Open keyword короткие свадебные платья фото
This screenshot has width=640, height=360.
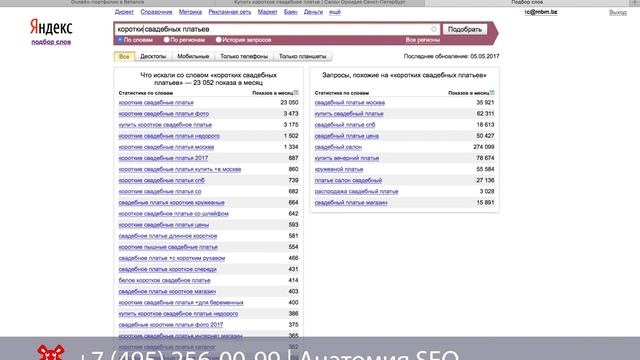[164, 113]
